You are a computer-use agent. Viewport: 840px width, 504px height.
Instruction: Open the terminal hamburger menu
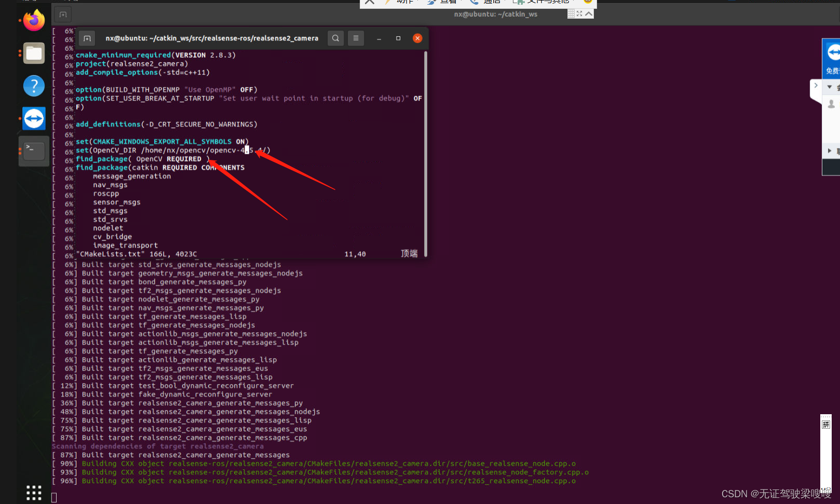tap(356, 38)
